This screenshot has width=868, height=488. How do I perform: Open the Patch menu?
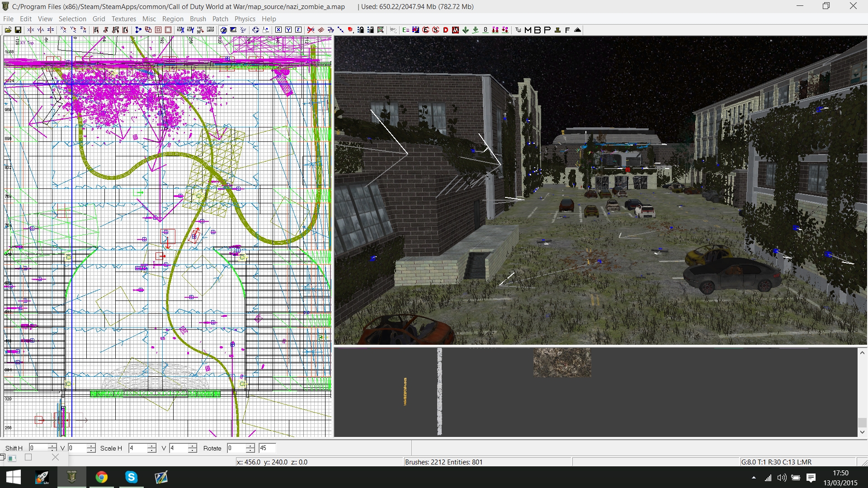(220, 19)
